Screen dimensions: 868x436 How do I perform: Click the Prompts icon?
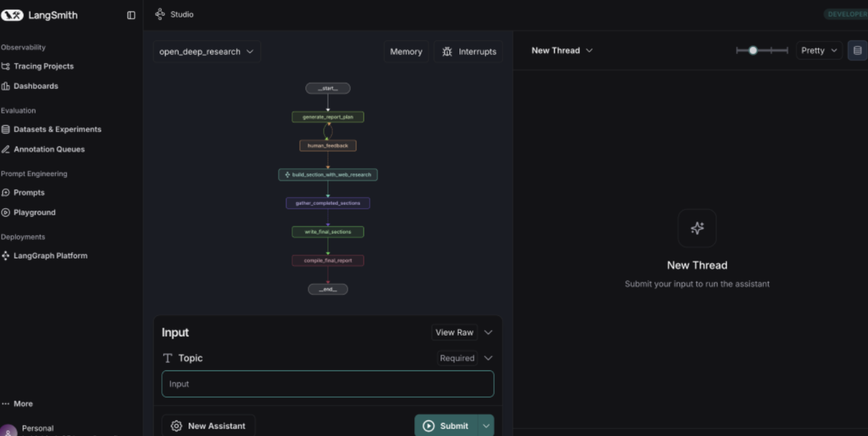pos(6,193)
